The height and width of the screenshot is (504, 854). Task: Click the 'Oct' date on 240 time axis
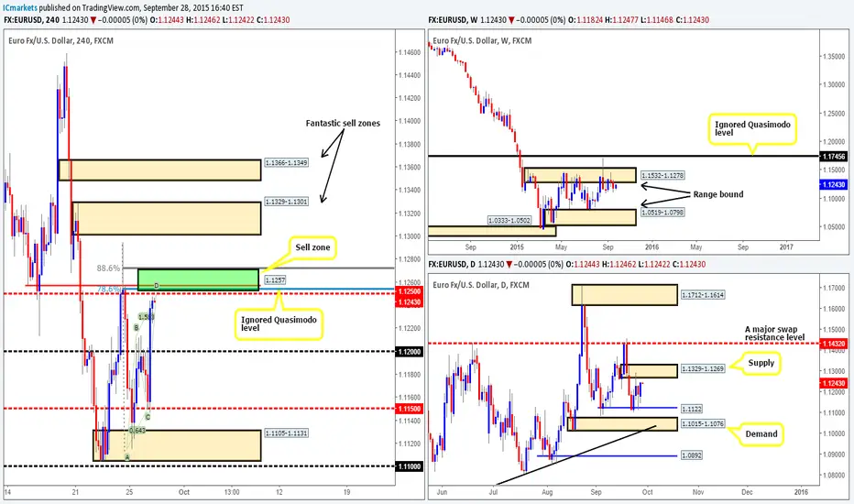click(184, 492)
